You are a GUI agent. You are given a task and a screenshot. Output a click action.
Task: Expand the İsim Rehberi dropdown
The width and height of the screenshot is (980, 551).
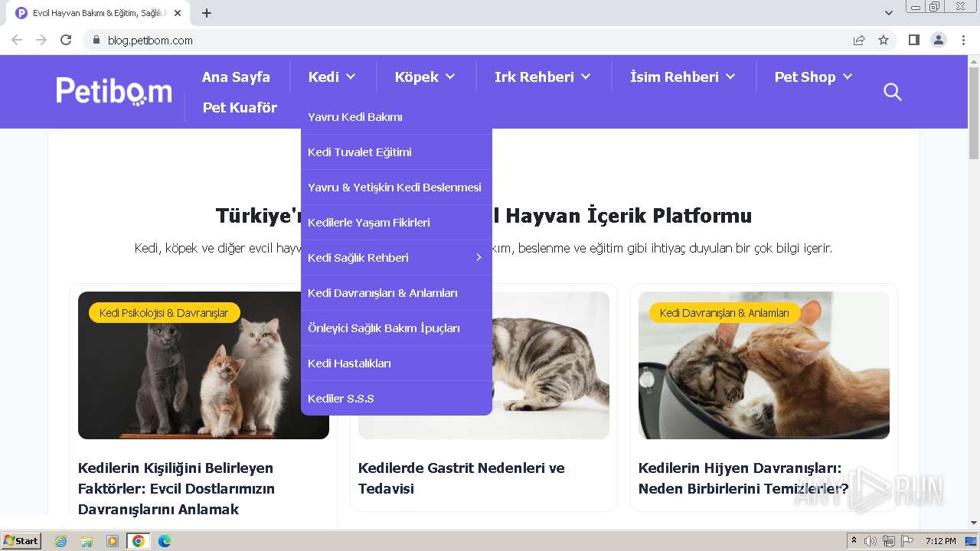click(683, 77)
